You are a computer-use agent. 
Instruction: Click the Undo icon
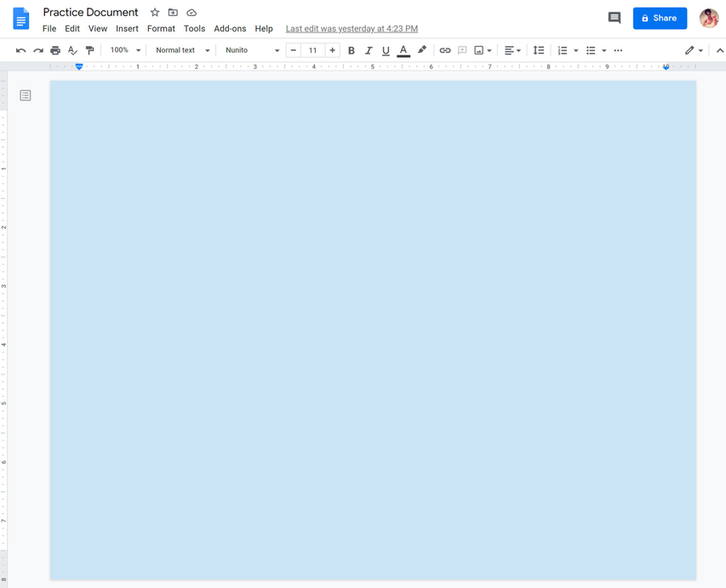(20, 50)
